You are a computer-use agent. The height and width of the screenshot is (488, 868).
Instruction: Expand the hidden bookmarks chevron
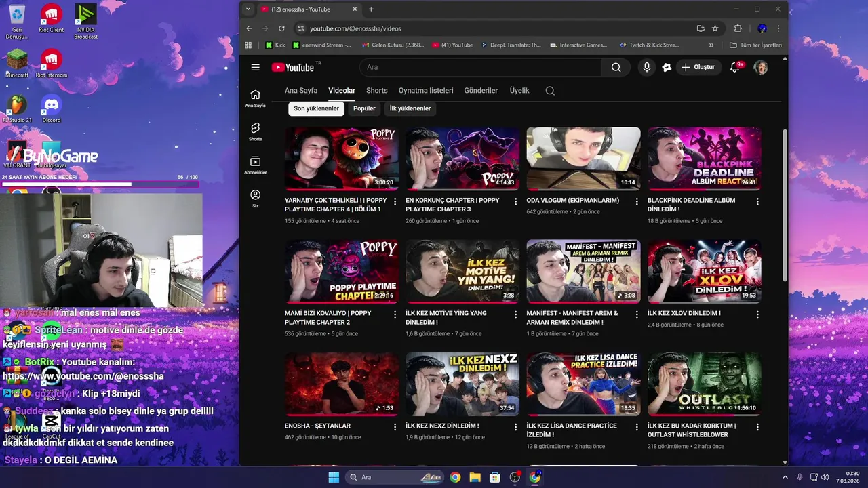[711, 45]
